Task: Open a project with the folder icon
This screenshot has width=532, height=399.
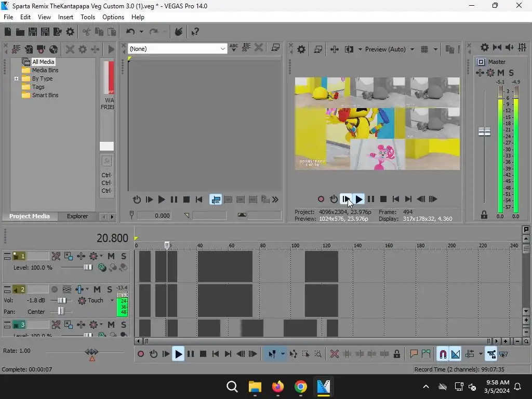Action: point(20,32)
